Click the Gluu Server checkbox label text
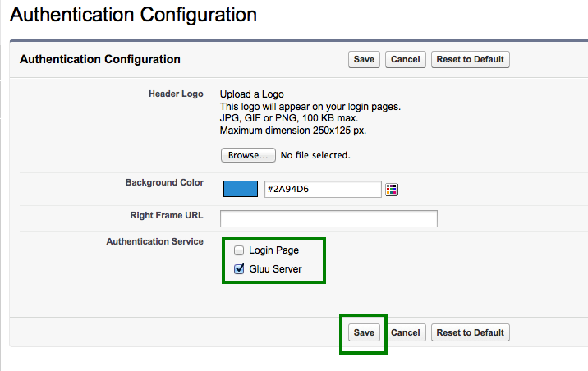 (275, 269)
